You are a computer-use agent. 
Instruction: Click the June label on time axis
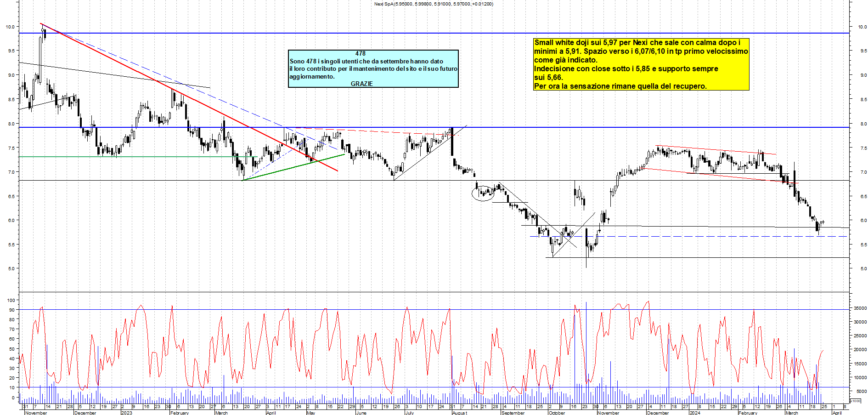[x=361, y=413]
